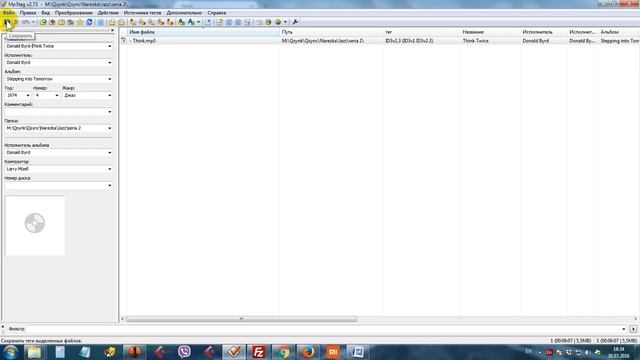The image size is (640, 360).
Task: Click the Copy tag icon
Action: pos(112,22)
